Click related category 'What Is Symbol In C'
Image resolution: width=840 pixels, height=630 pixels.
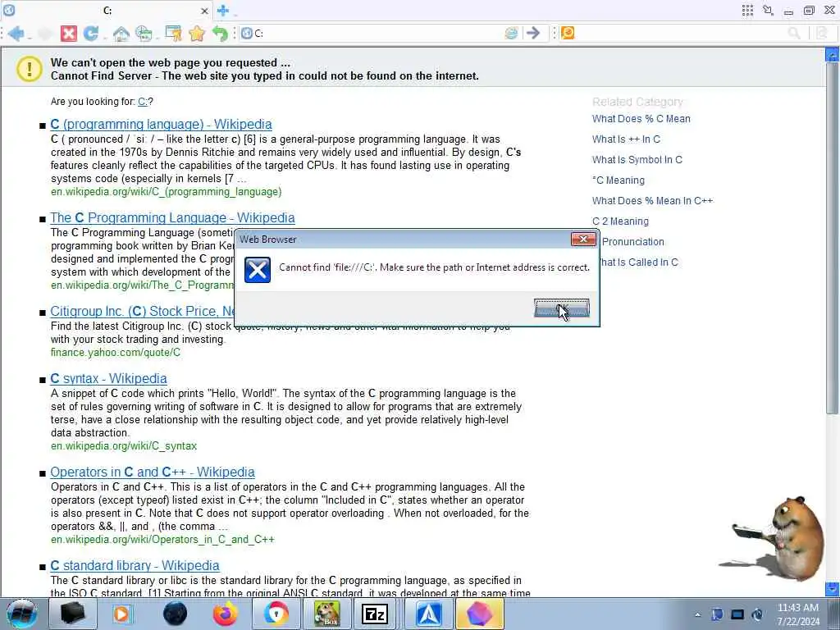(637, 160)
